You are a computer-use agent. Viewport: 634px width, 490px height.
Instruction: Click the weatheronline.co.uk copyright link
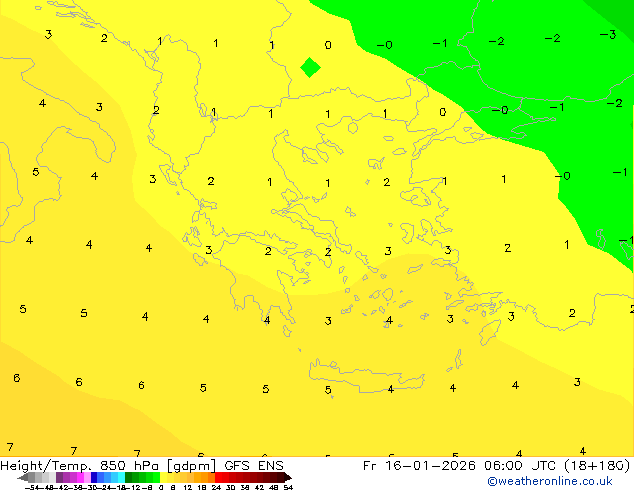click(x=549, y=481)
